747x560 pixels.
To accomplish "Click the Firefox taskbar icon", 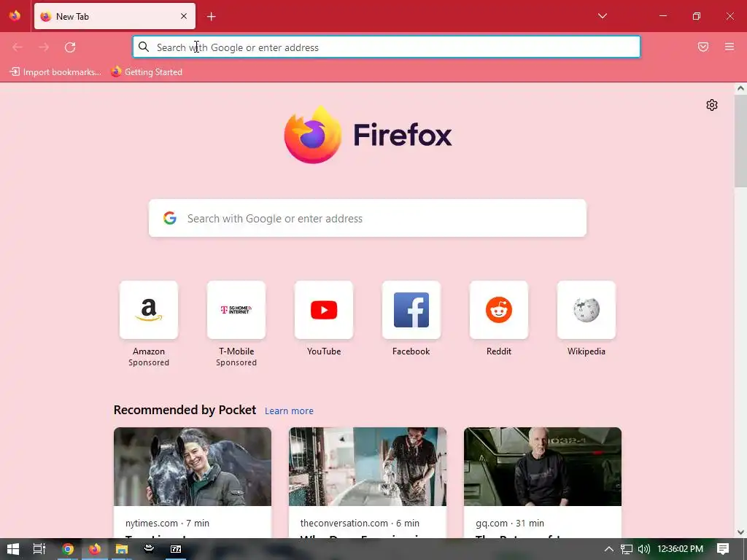I will tap(95, 549).
